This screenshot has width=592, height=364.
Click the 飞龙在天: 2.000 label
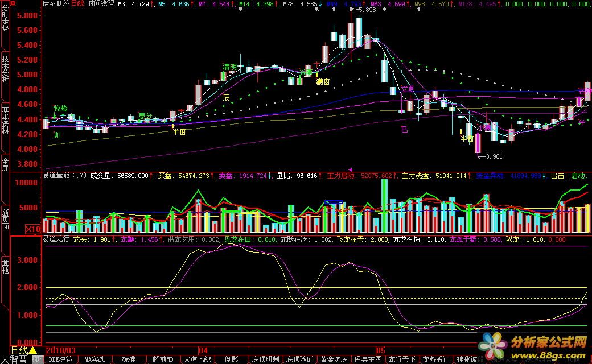click(x=363, y=239)
